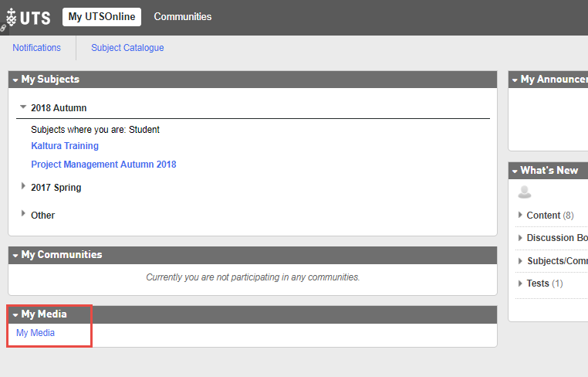Expand Content items in What's New
Image resolution: width=588 pixels, height=377 pixels.
click(x=520, y=216)
